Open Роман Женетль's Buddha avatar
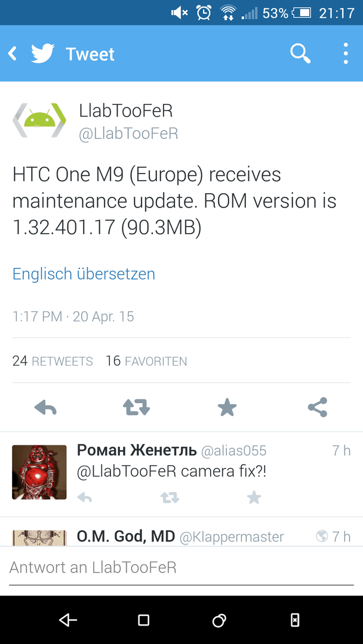Viewport: 363px width, 644px height. coord(39,472)
